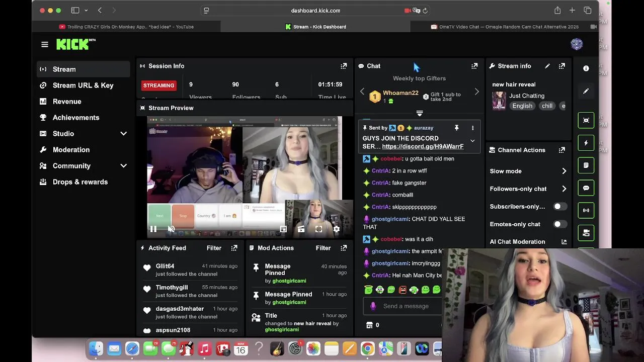Pop out the Activity Feed panel
The width and height of the screenshot is (644, 362).
234,248
